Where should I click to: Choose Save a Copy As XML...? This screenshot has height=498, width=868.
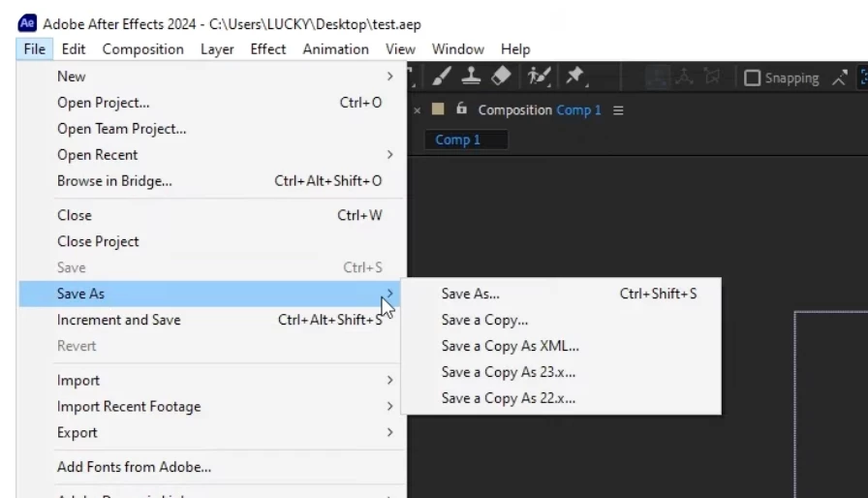(561, 346)
